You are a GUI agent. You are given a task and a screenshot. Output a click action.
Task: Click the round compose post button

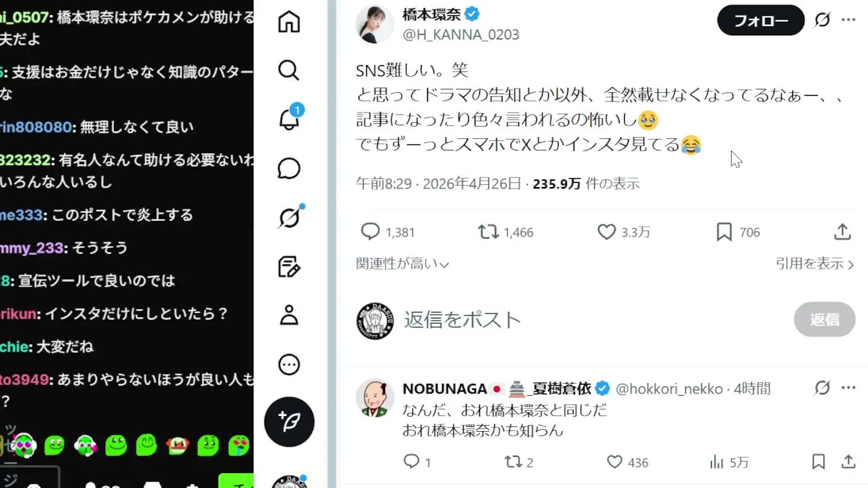point(290,422)
